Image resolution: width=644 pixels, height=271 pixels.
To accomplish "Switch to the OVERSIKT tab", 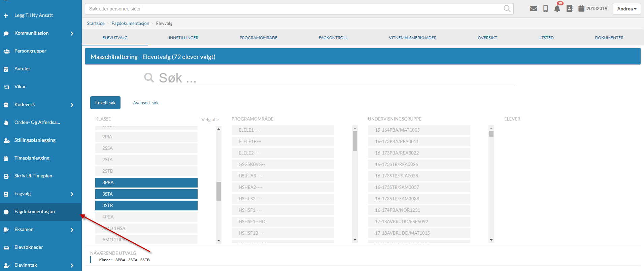I will [x=487, y=38].
